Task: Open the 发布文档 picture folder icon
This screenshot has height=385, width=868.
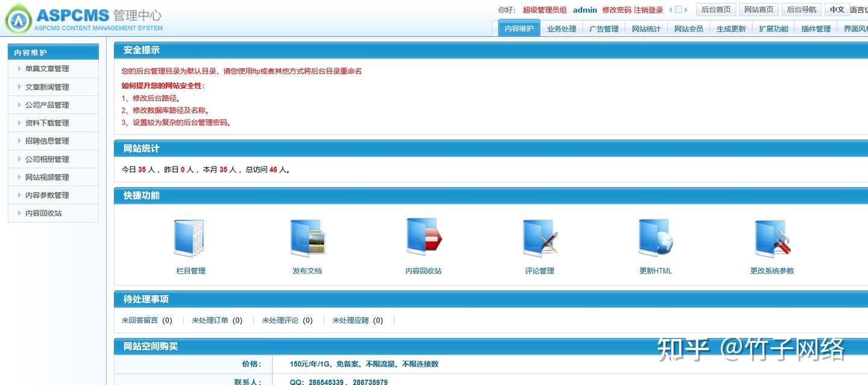Action: point(307,238)
